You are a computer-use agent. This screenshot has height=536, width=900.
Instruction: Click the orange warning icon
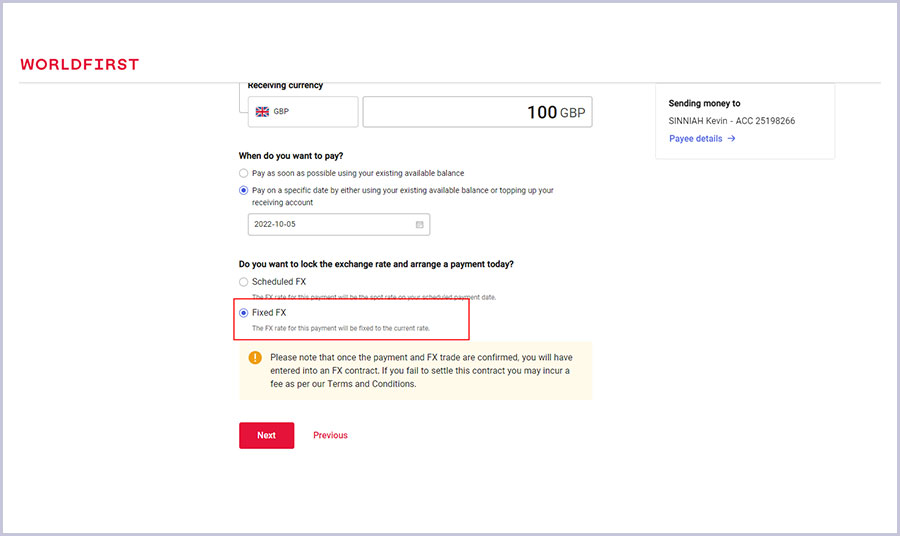[x=255, y=357]
